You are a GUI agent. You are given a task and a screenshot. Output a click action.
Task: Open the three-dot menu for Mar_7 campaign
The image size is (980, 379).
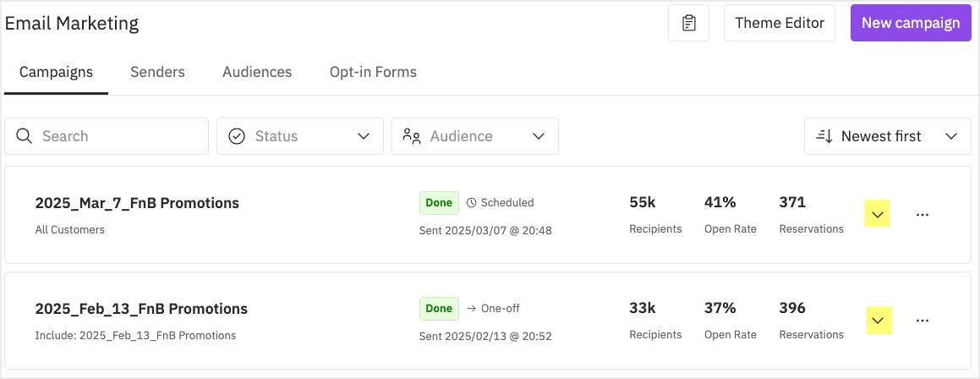tap(922, 215)
